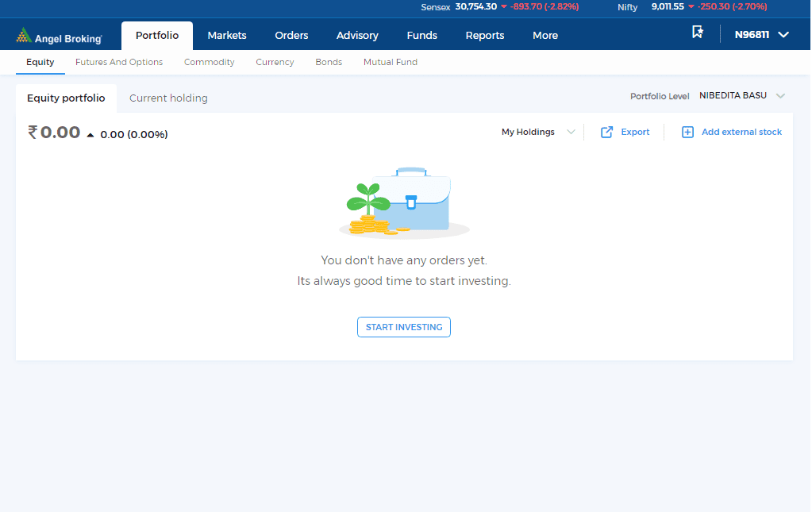
Task: Open the Mutual Fund tab
Action: (x=391, y=62)
